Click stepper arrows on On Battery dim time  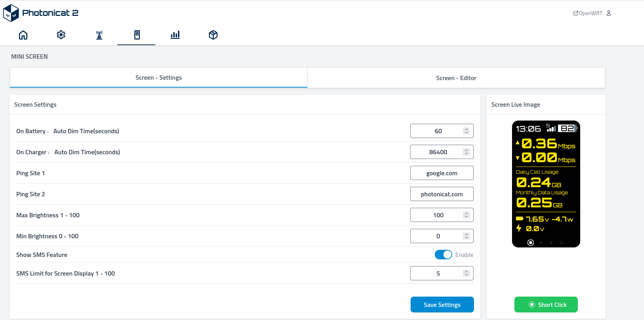466,131
